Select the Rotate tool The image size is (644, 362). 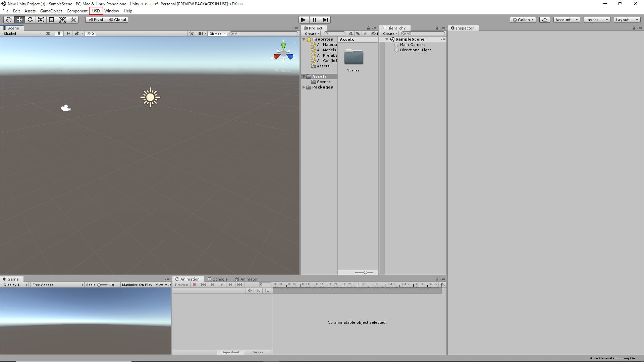[x=30, y=20]
